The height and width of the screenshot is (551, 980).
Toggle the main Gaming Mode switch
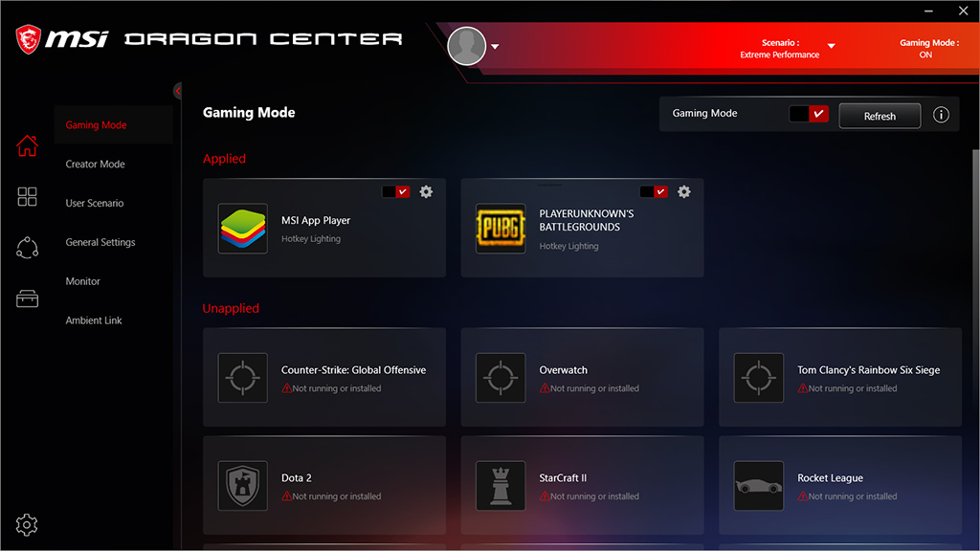pos(809,114)
